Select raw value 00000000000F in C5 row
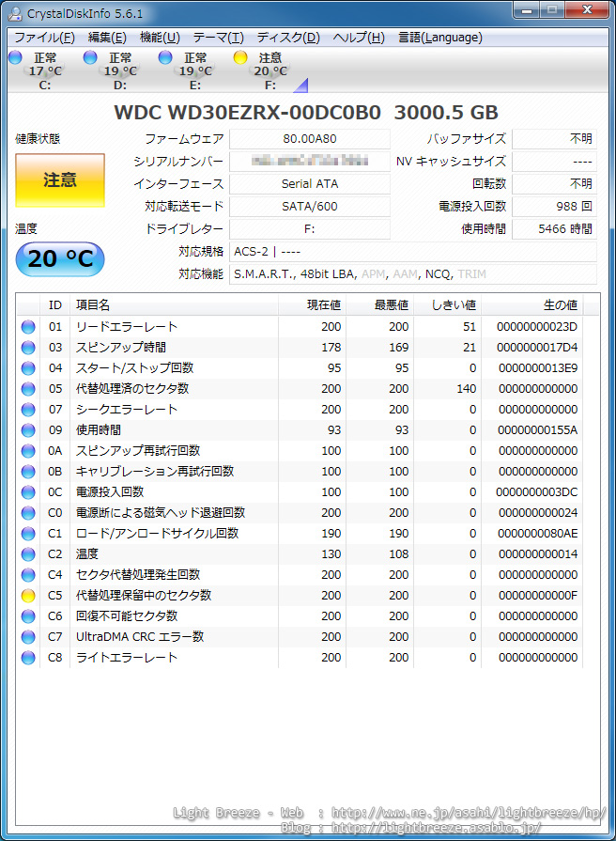 538,596
